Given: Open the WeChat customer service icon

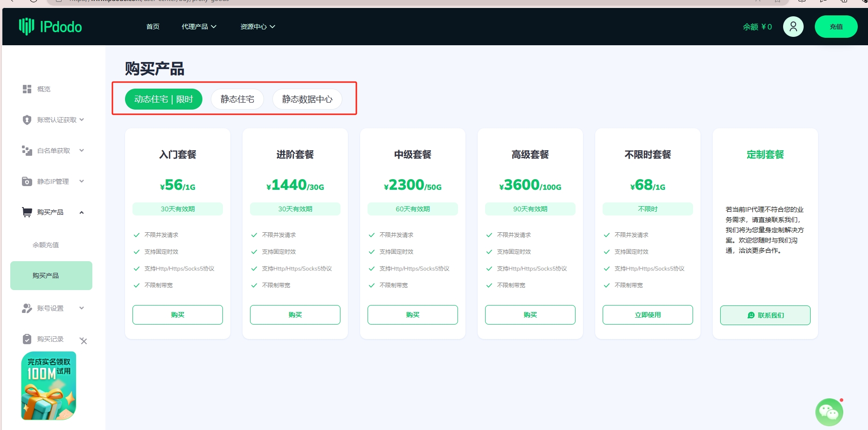Looking at the screenshot, I should pyautogui.click(x=829, y=411).
